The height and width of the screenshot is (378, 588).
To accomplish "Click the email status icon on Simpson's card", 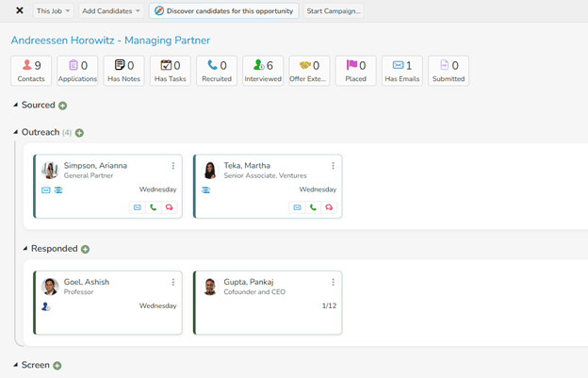I will coord(46,190).
